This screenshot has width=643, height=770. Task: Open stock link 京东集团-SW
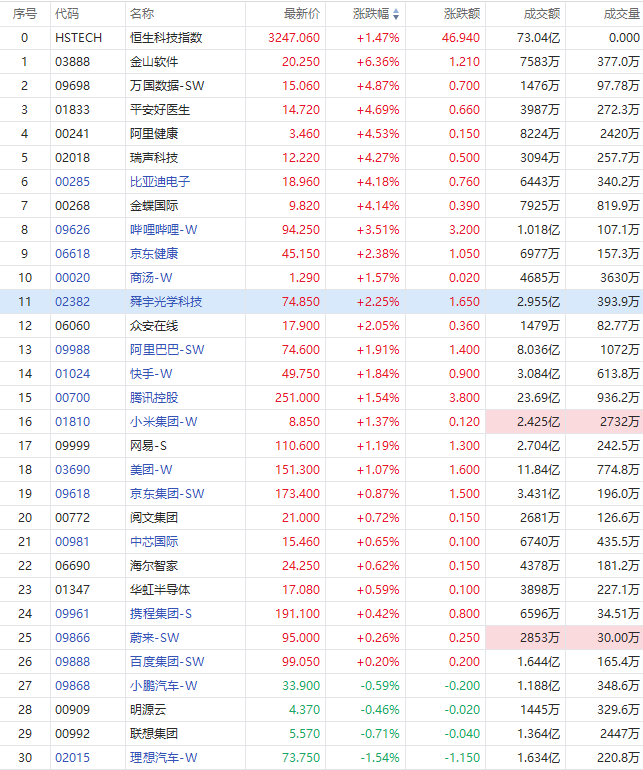point(167,494)
